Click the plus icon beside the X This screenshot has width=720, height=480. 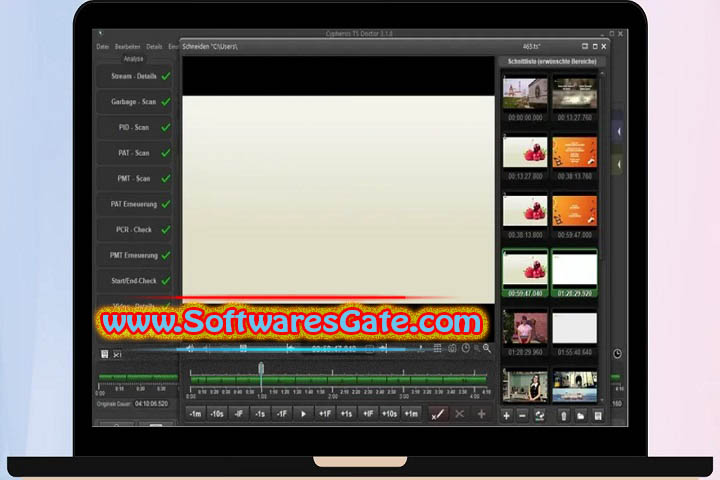pyautogui.click(x=481, y=414)
